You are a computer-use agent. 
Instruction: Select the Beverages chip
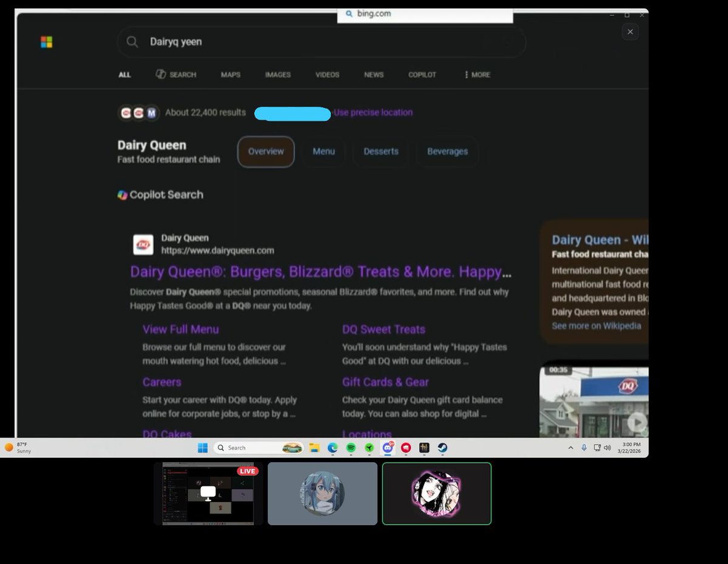[x=447, y=152]
